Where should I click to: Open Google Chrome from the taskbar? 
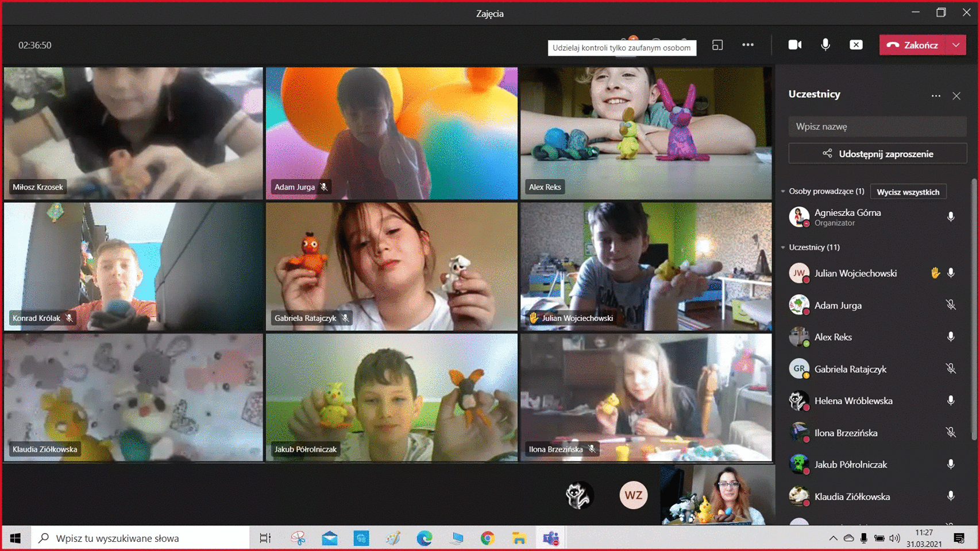click(488, 538)
